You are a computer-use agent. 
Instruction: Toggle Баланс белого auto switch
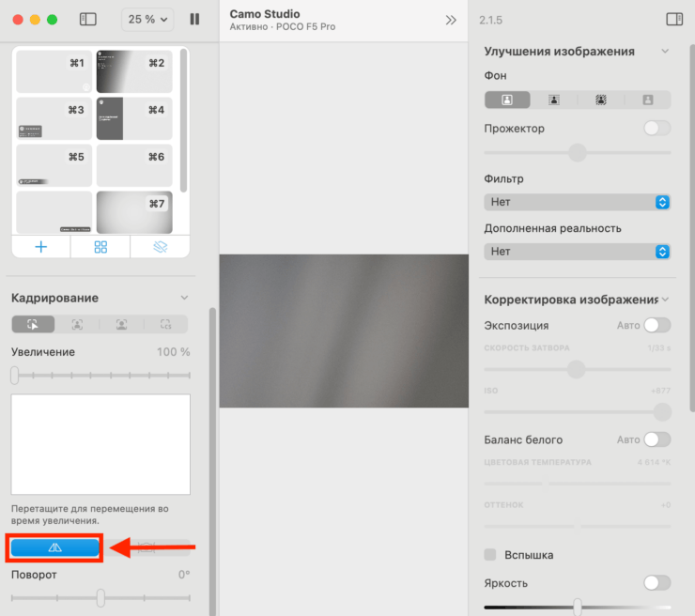pyautogui.click(x=656, y=439)
